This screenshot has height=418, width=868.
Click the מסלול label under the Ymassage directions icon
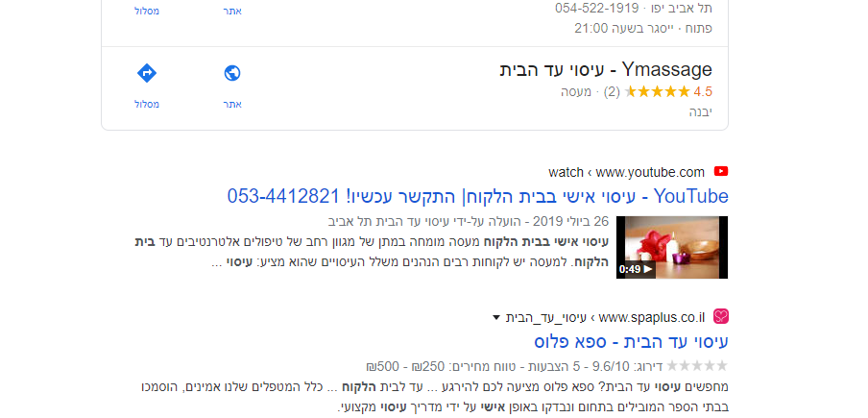coord(147,104)
